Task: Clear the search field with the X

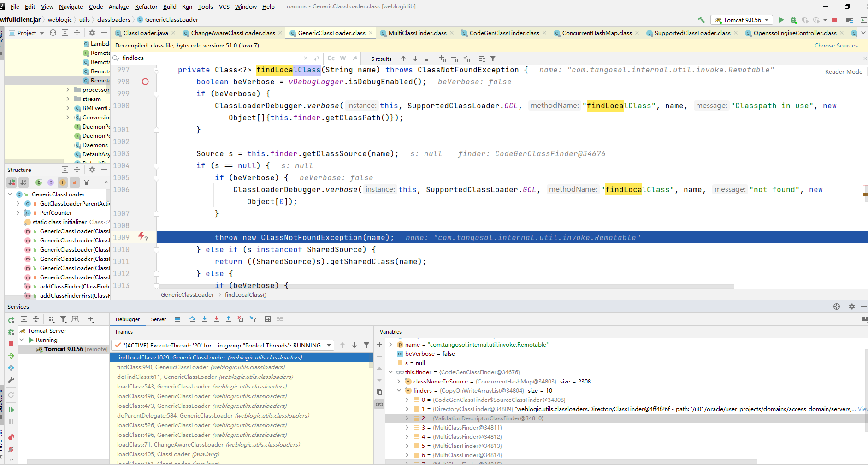Action: click(x=305, y=58)
